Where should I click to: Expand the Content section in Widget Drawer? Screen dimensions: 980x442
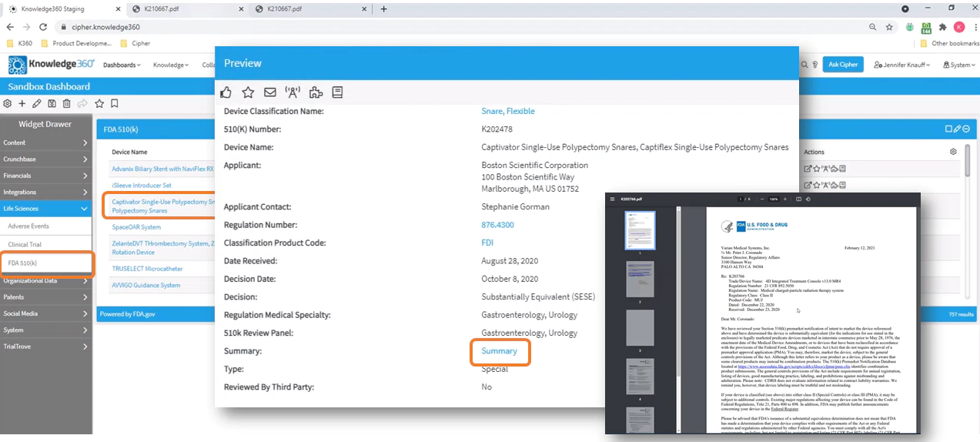tap(46, 142)
